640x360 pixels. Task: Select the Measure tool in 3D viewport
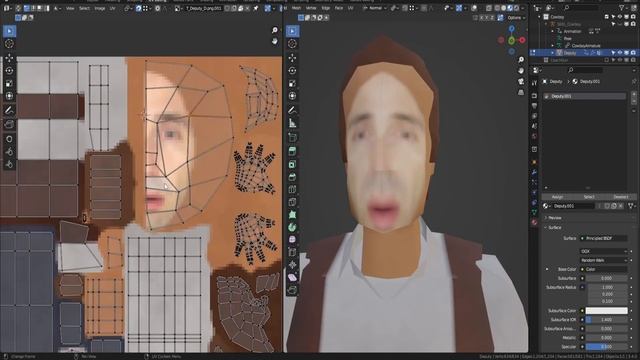tap(292, 123)
